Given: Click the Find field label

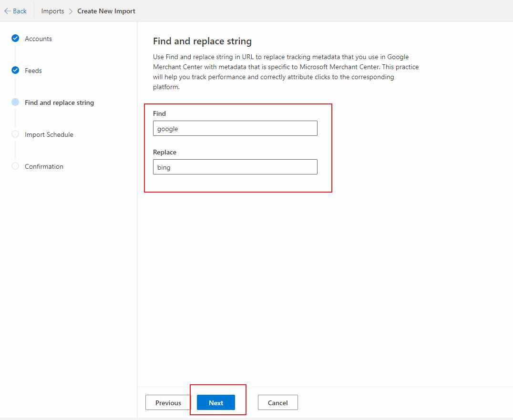Looking at the screenshot, I should 159,113.
